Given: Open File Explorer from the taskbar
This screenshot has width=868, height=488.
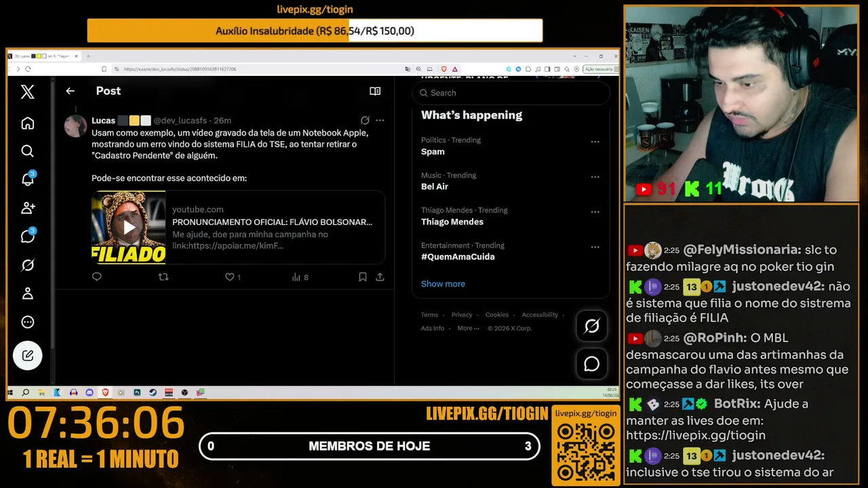Looking at the screenshot, I should (x=41, y=392).
